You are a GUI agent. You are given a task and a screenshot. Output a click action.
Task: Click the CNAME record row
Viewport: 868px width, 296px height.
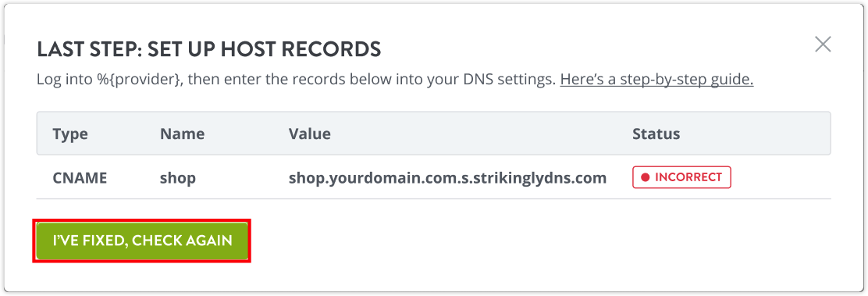coord(433,177)
